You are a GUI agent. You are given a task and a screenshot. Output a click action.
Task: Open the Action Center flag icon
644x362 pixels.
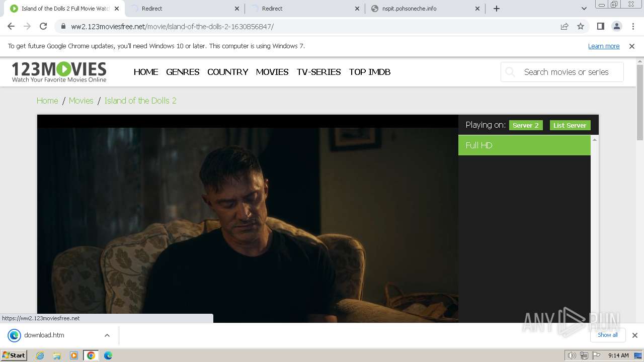[596, 355]
